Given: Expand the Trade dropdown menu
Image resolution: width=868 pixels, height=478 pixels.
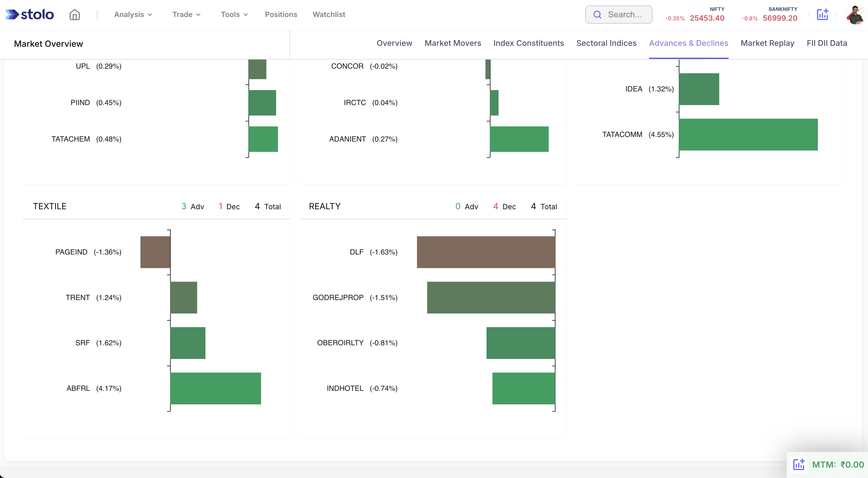Looking at the screenshot, I should 186,15.
